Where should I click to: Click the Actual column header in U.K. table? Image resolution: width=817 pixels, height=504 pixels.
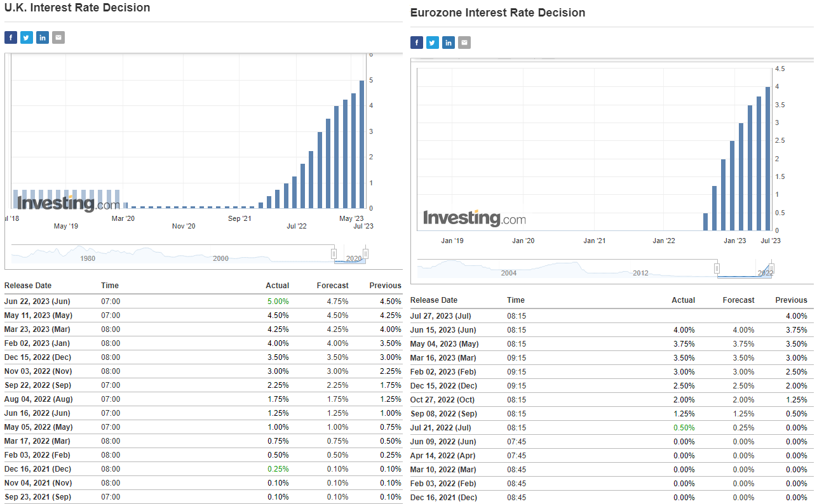[x=277, y=286]
